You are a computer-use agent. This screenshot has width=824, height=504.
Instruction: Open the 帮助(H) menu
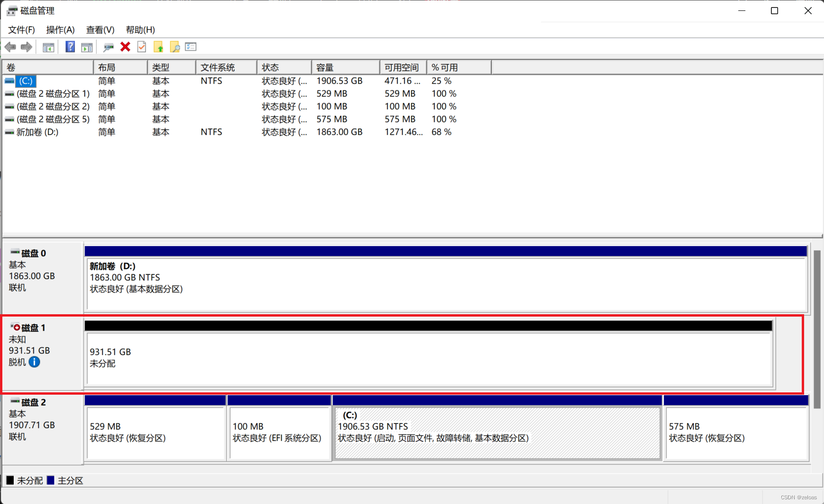pos(140,29)
